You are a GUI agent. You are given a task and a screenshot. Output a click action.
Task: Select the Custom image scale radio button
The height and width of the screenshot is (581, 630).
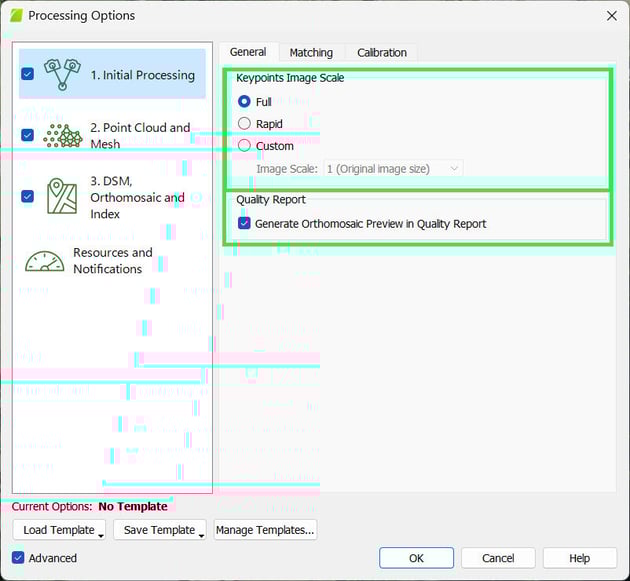244,146
